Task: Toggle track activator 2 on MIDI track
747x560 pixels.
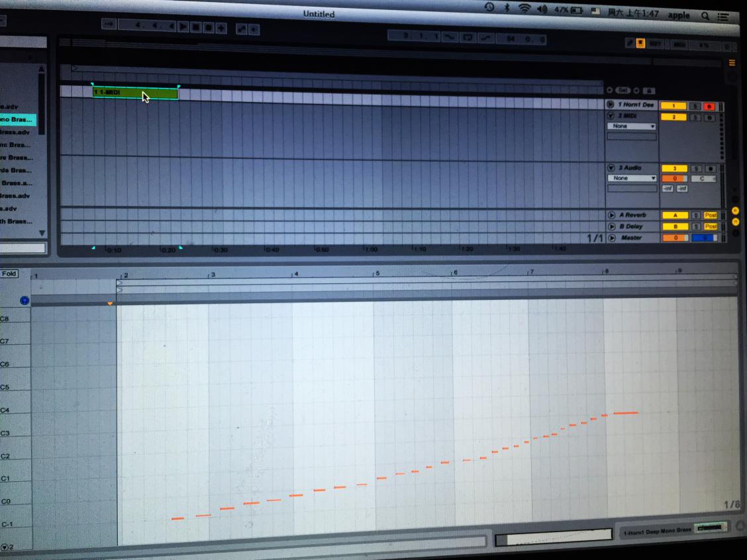Action: 673,117
